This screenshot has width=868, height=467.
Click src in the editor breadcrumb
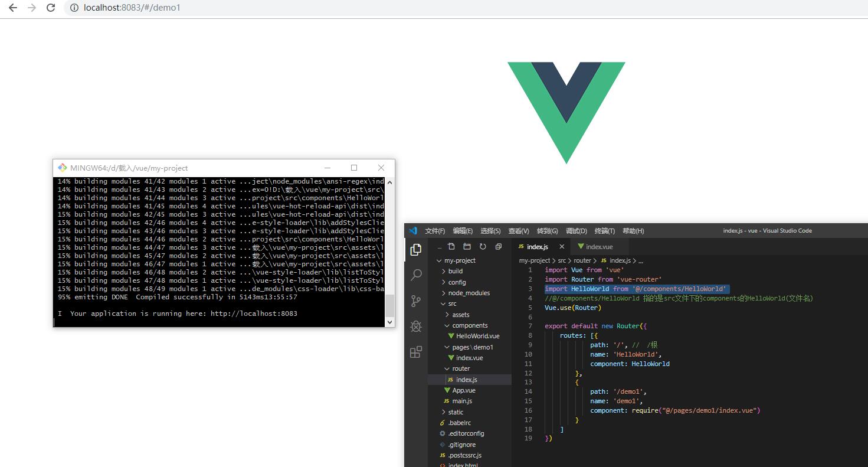pos(562,260)
